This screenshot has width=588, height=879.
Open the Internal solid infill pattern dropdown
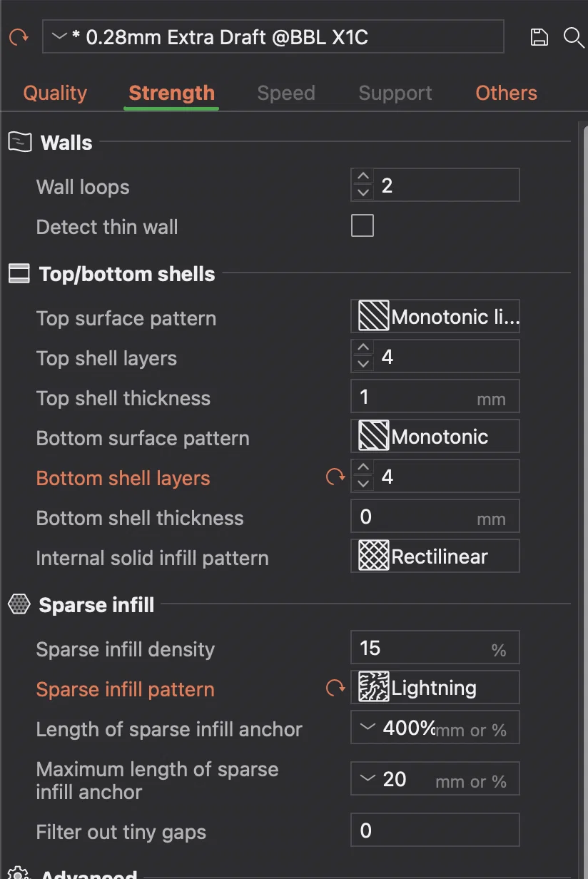[435, 557]
